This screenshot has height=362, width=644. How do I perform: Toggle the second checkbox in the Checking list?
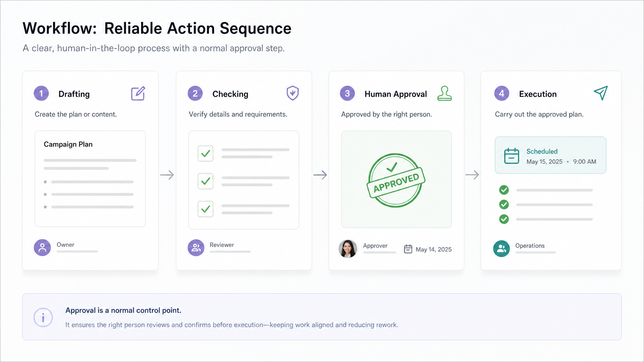click(x=205, y=181)
